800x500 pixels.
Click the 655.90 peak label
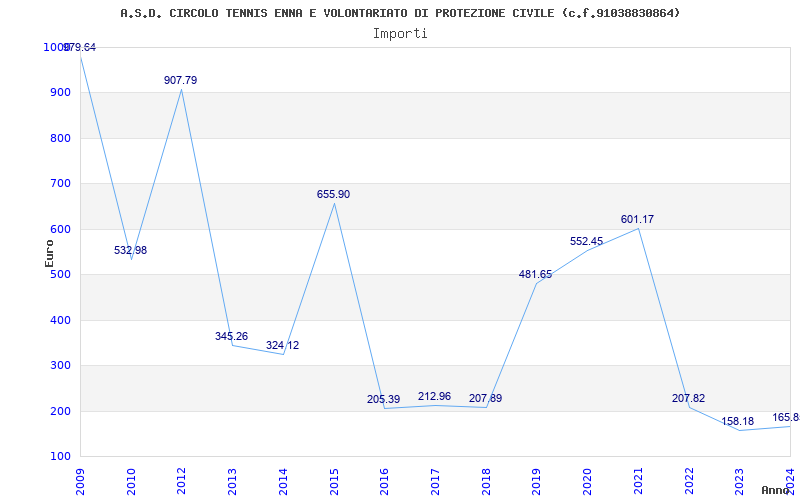coord(333,194)
